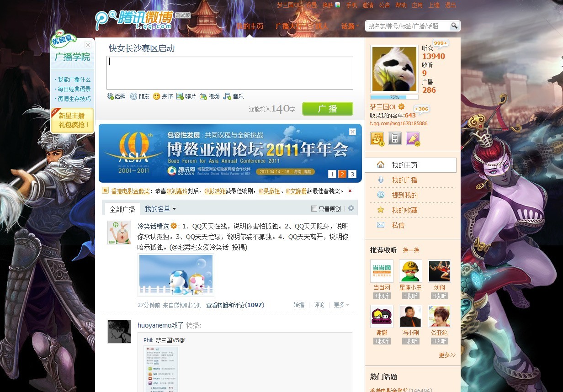The image size is (563, 392).
Task: Show banner slide 1
Action: (x=332, y=174)
